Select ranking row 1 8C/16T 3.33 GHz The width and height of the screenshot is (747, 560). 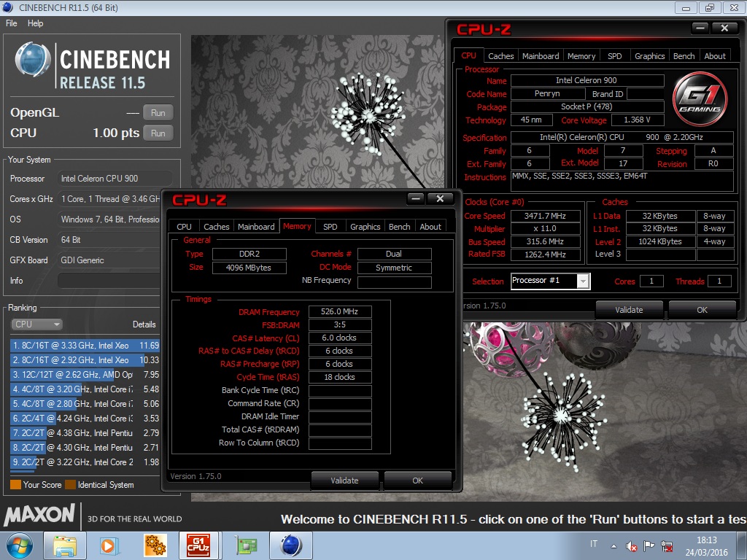pyautogui.click(x=85, y=345)
